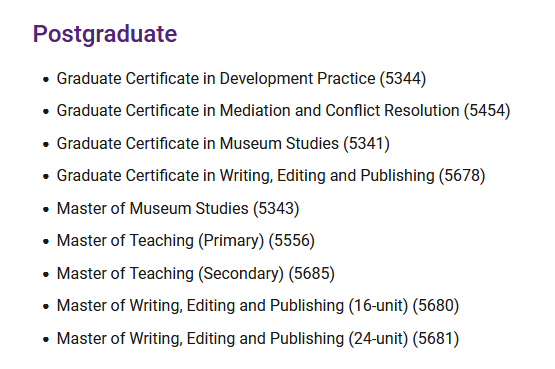Click course code 5341 for Museum Studies certificate
The width and height of the screenshot is (555, 369).
point(367,144)
